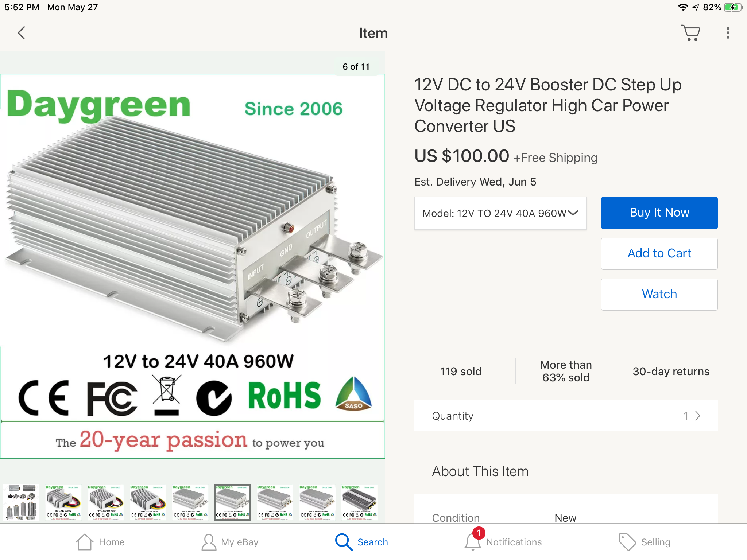Image resolution: width=747 pixels, height=560 pixels.
Task: Tap the Notifications bell icon
Action: 472,542
